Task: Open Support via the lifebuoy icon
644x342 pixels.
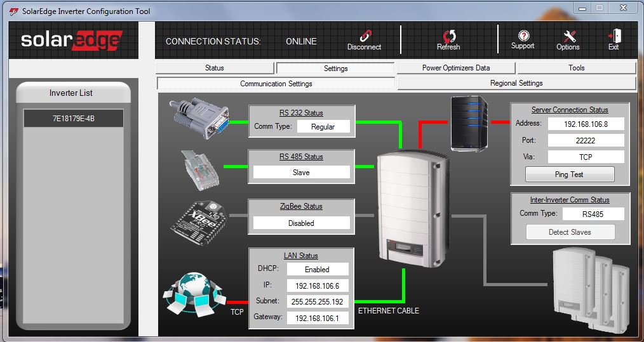Action: click(x=523, y=36)
